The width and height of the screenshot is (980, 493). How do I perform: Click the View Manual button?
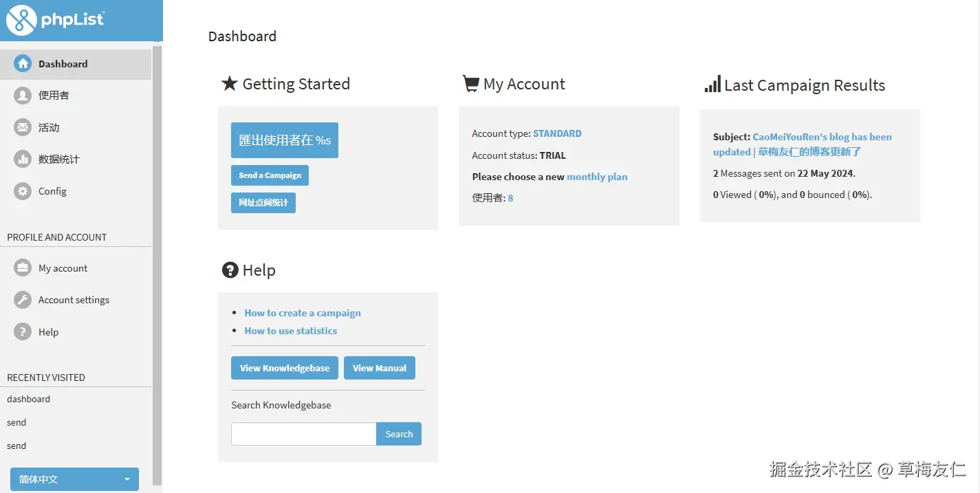(380, 368)
